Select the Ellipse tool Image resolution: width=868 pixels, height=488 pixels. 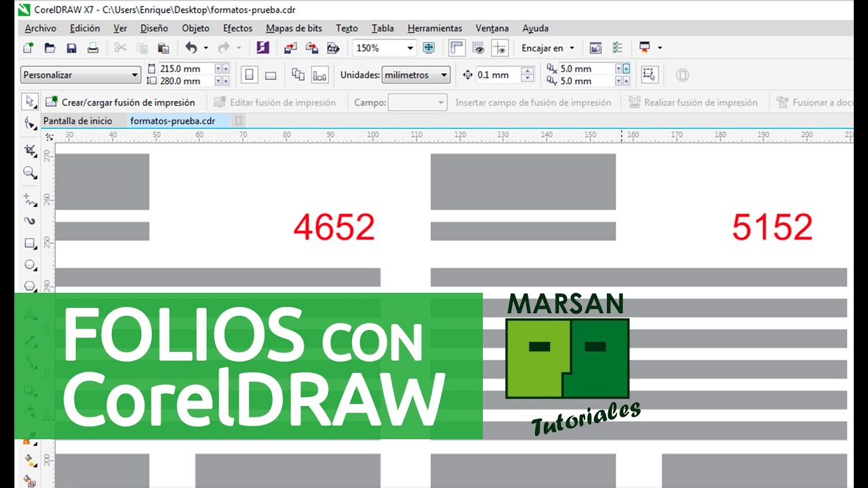point(30,264)
